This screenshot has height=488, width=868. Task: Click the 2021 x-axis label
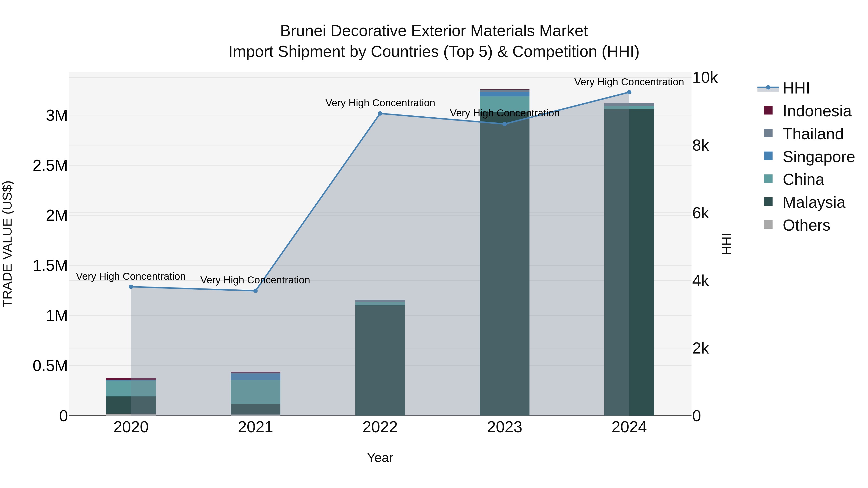pos(255,427)
